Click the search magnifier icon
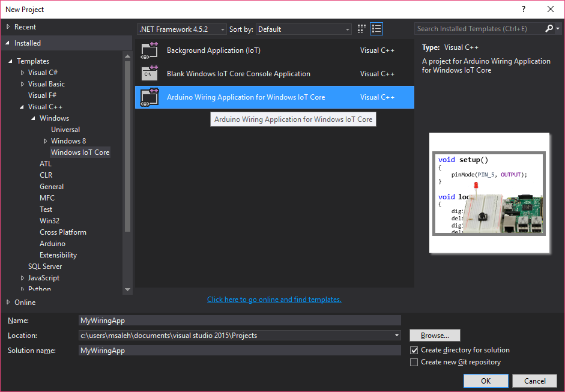 pos(549,28)
